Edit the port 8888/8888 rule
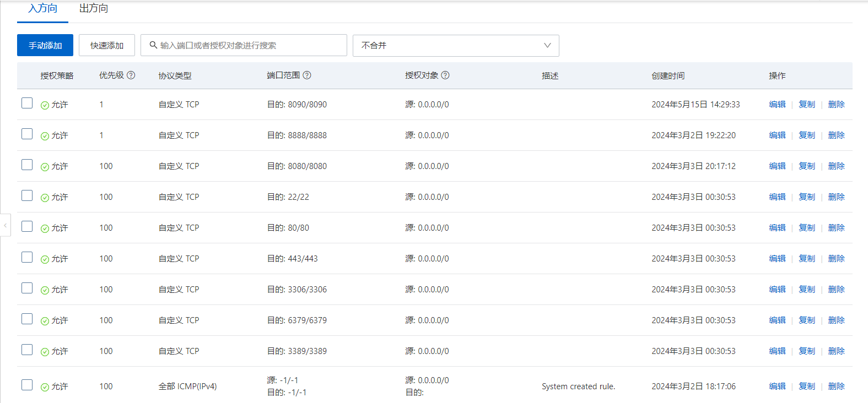Viewport: 868px width, 403px height. (x=777, y=135)
